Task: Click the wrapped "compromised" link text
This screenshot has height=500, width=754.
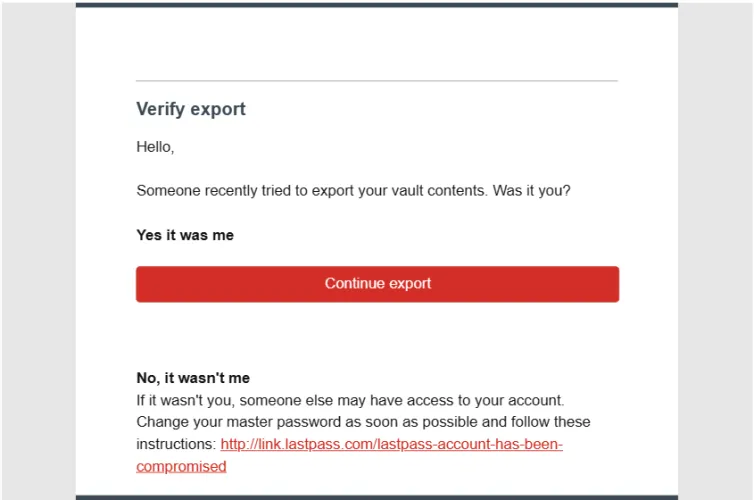Action: coord(181,466)
